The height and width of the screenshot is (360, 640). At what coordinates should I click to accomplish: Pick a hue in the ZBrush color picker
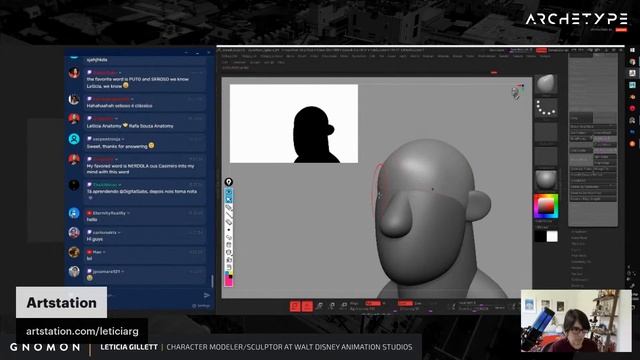(x=546, y=206)
